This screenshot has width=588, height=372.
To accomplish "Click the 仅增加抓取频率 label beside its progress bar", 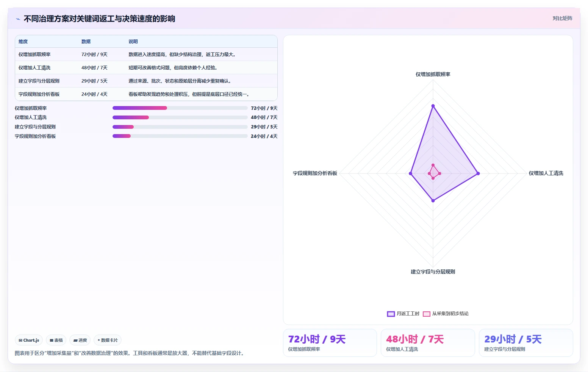I will (x=31, y=108).
